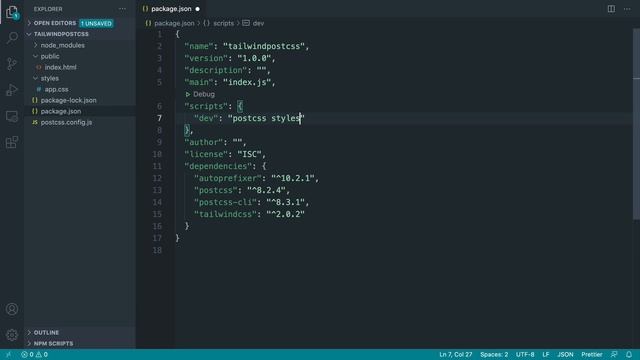
Task: Click Ln 7, Col 27 in status bar
Action: [456, 354]
